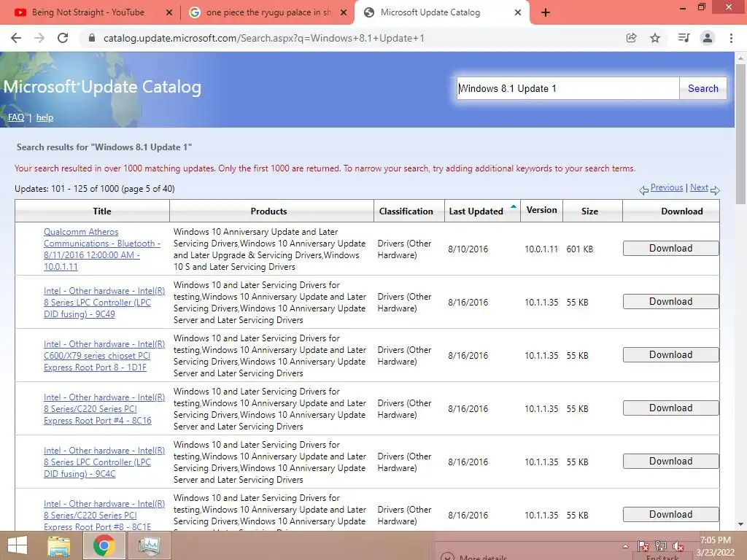Image resolution: width=747 pixels, height=560 pixels.
Task: Share this page via the share icon
Action: point(632,38)
